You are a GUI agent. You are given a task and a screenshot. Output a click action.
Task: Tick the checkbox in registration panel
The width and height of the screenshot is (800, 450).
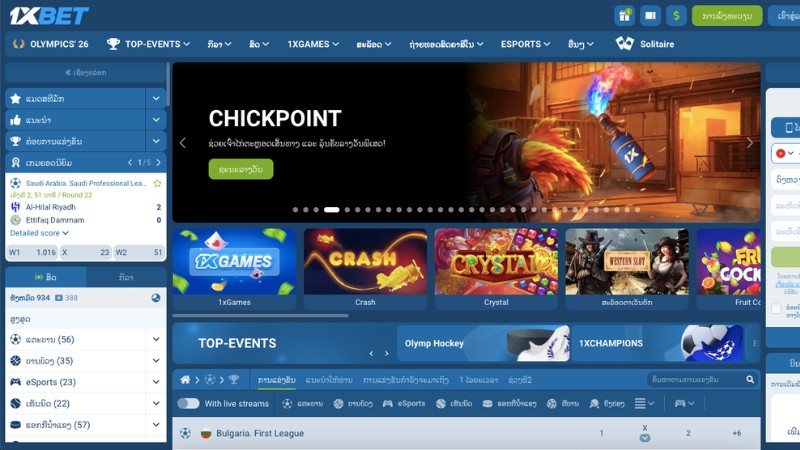point(776,309)
